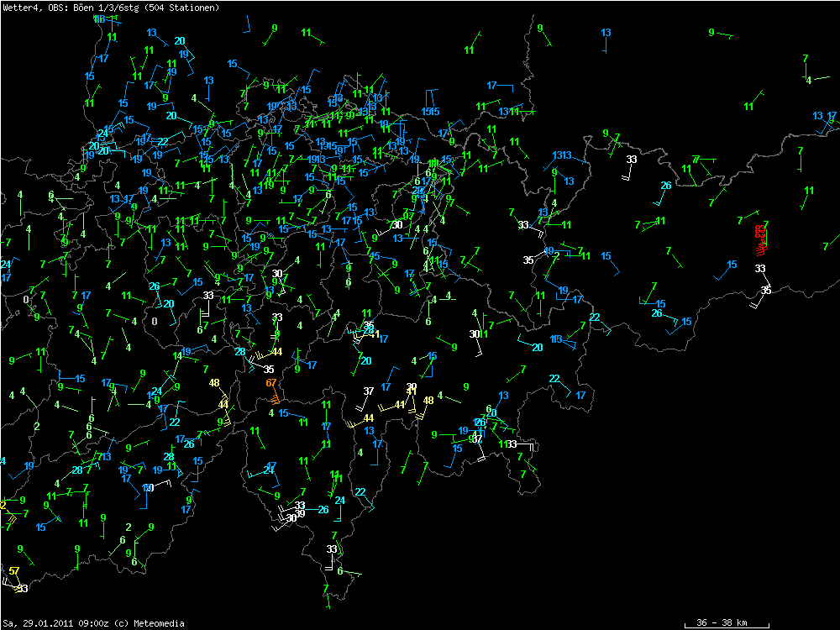
Task: Click the orange 67 gust station marker
Action: coord(271,383)
